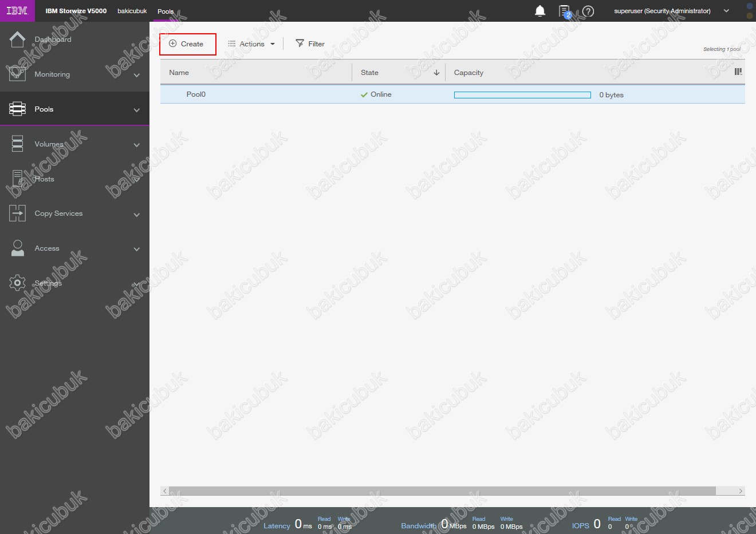Click the Copy Services sidebar icon
The width and height of the screenshot is (756, 534).
coord(17,213)
